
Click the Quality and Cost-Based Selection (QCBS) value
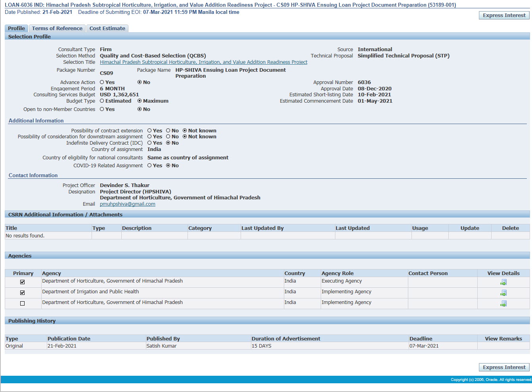pos(153,55)
